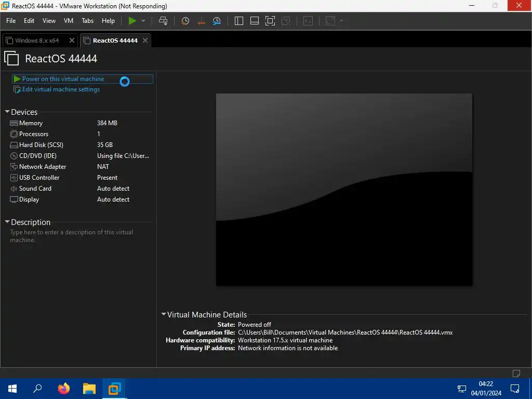The height and width of the screenshot is (399, 532).
Task: Select the USB Controller device
Action: pos(79,178)
